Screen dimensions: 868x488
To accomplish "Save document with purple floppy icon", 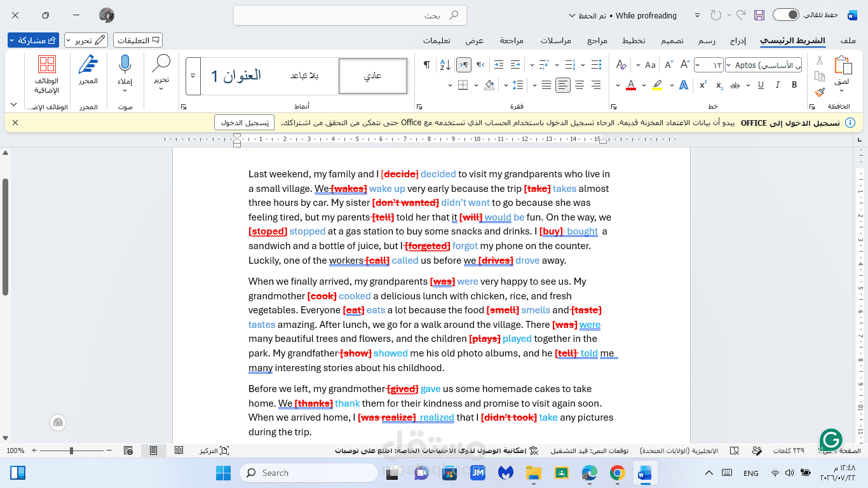I will 759,15.
